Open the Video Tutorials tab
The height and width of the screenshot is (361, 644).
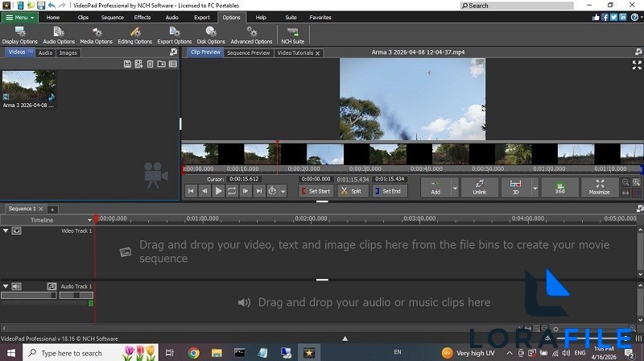click(295, 52)
